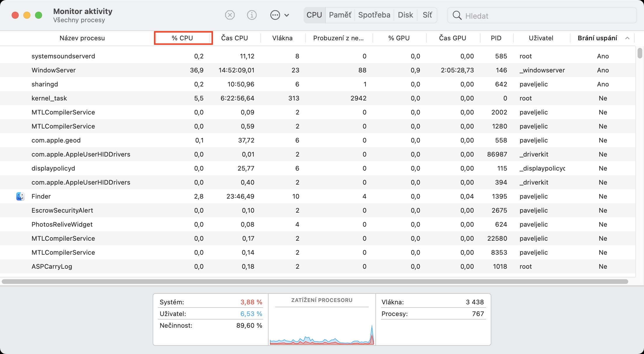The width and height of the screenshot is (644, 354).
Task: Open the Spotřeba tab
Action: 374,15
